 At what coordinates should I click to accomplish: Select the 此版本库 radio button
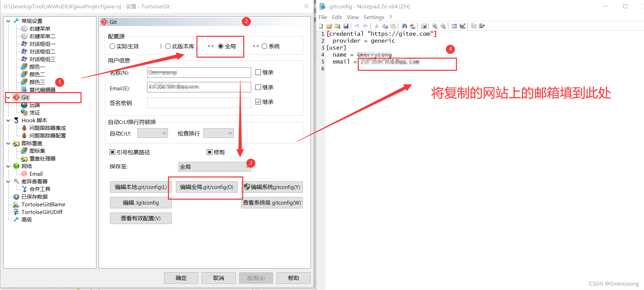pyautogui.click(x=168, y=46)
